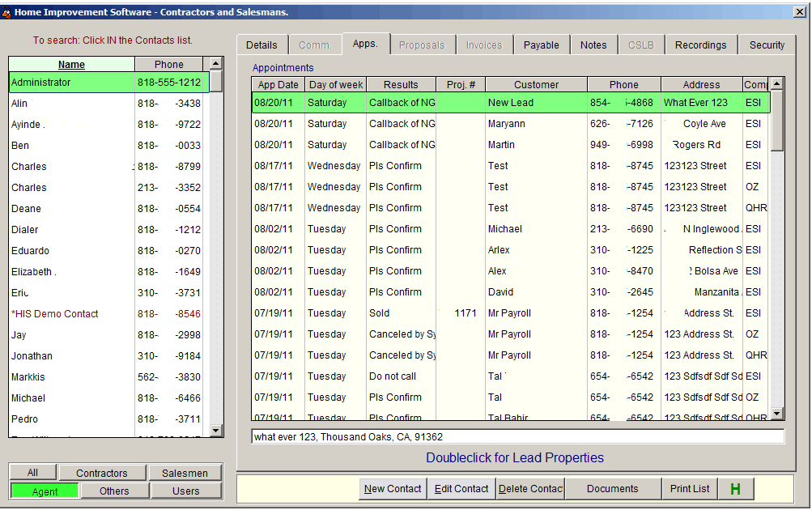812x510 pixels.
Task: Open the Documents button
Action: 613,489
